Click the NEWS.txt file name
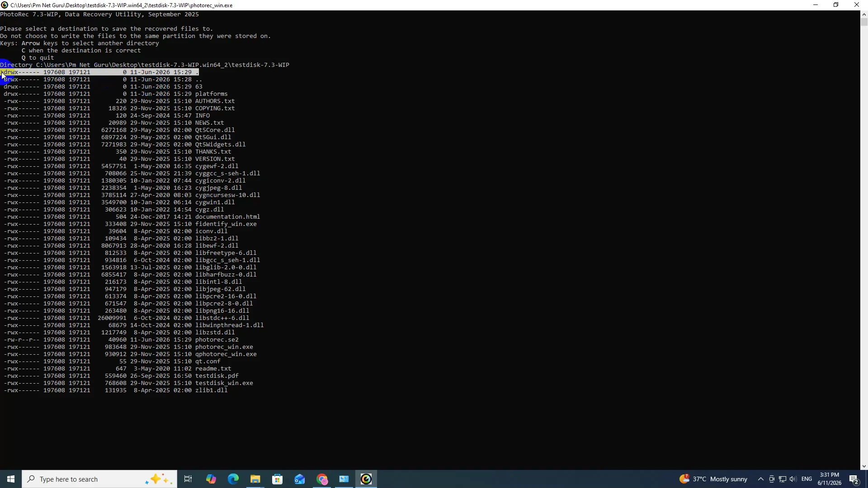Screen dimensions: 868x488 point(209,123)
